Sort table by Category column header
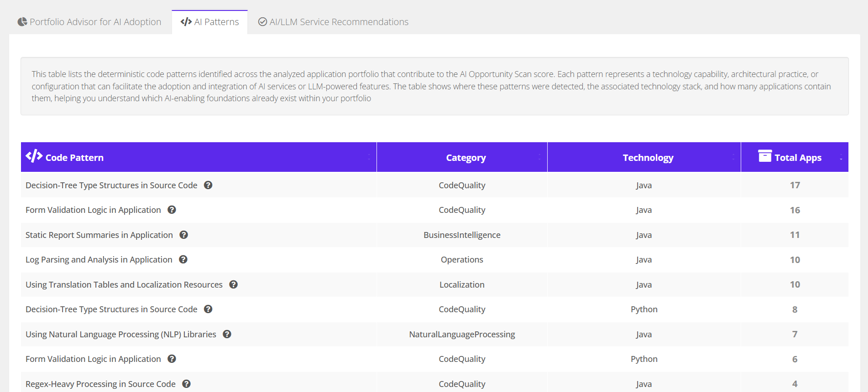 click(462, 157)
